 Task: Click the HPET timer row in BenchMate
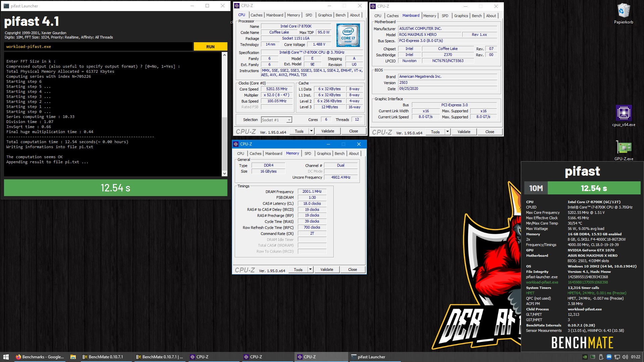click(x=576, y=293)
